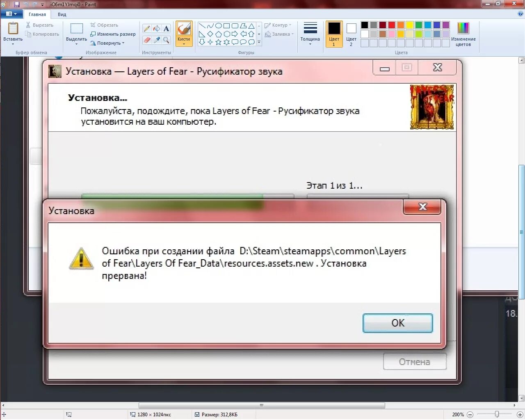Click the zoom in plus button
The width and height of the screenshot is (525, 420).
(x=520, y=414)
